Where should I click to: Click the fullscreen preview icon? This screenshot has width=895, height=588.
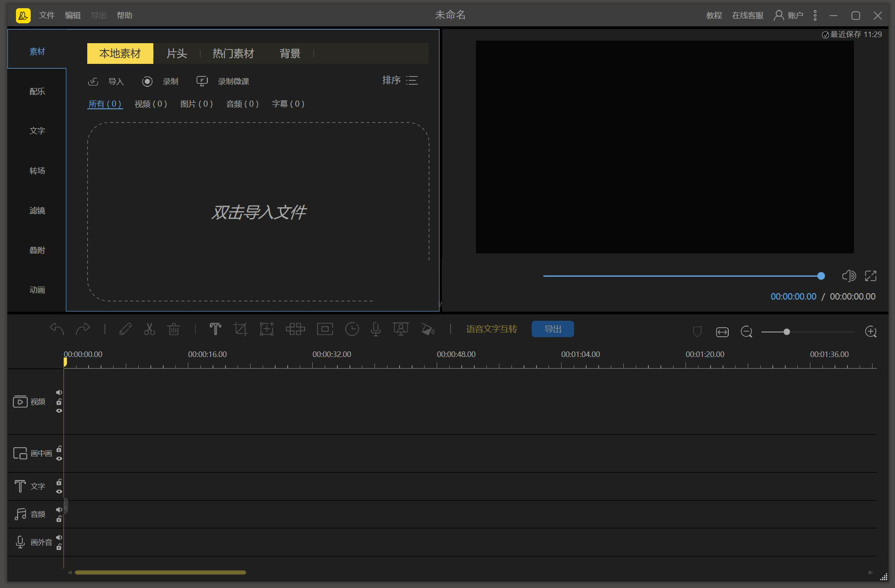pos(870,276)
